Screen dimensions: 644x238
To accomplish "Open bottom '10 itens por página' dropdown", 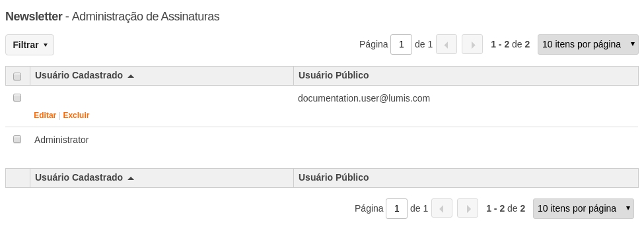I will point(583,208).
